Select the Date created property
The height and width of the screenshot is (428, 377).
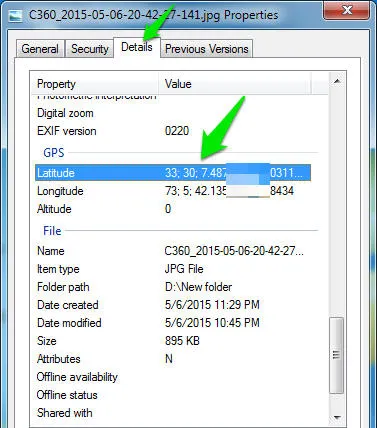pyautogui.click(x=68, y=305)
